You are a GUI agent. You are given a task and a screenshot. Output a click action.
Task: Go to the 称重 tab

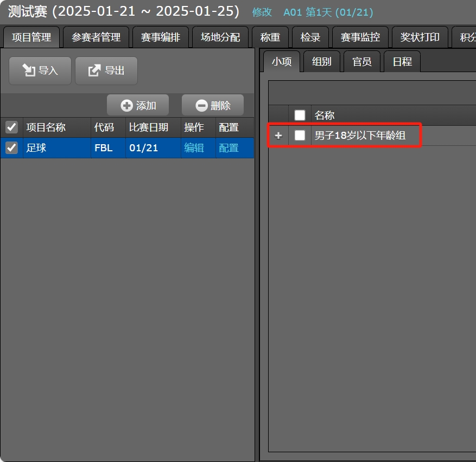(x=270, y=37)
